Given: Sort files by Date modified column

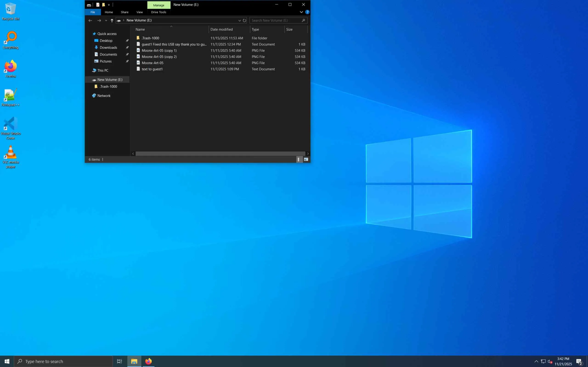Looking at the screenshot, I should point(221,29).
